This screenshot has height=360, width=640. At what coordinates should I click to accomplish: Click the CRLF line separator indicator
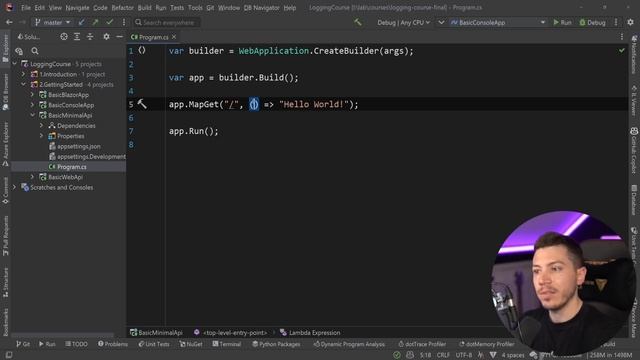(443, 355)
